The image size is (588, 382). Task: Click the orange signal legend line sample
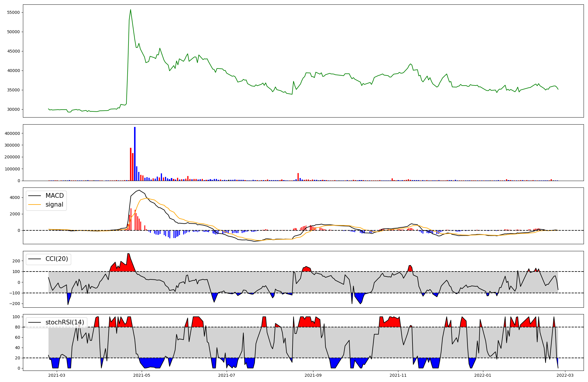pos(34,205)
